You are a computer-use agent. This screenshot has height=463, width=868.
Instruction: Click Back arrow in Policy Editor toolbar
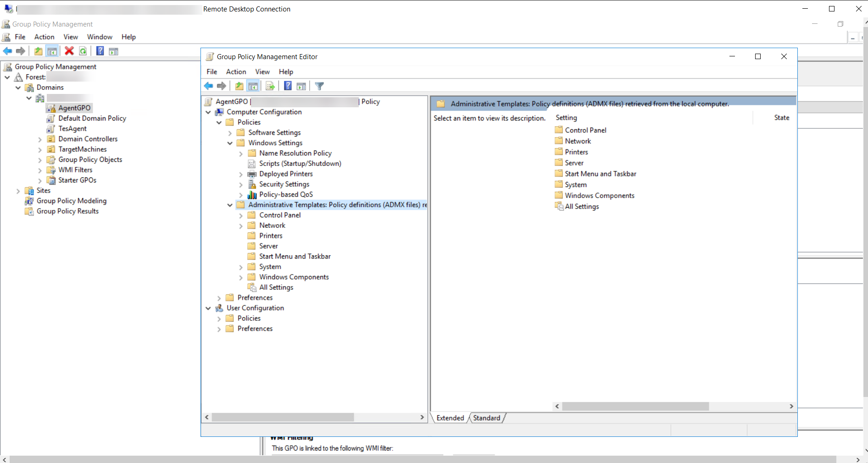(209, 86)
